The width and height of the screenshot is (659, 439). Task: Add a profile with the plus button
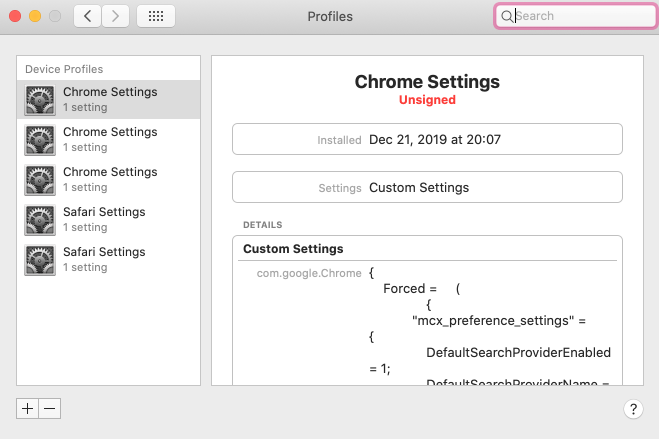pyautogui.click(x=27, y=409)
